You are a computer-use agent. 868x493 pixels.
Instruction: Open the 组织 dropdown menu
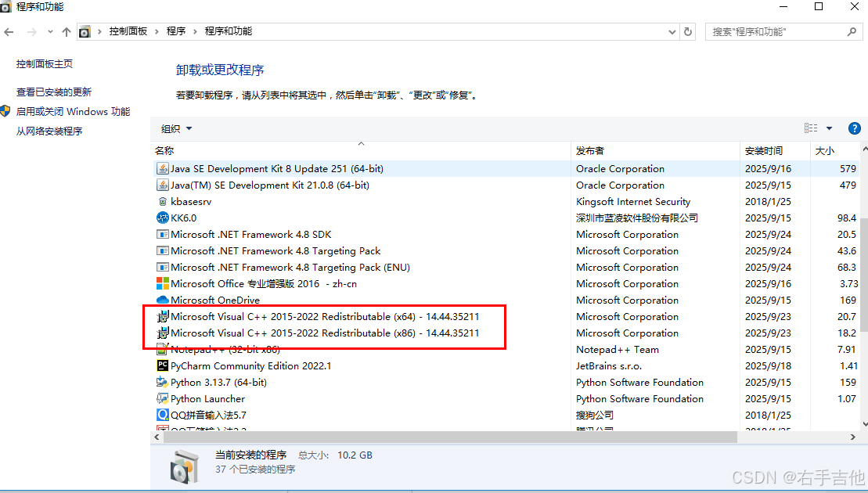click(x=176, y=129)
